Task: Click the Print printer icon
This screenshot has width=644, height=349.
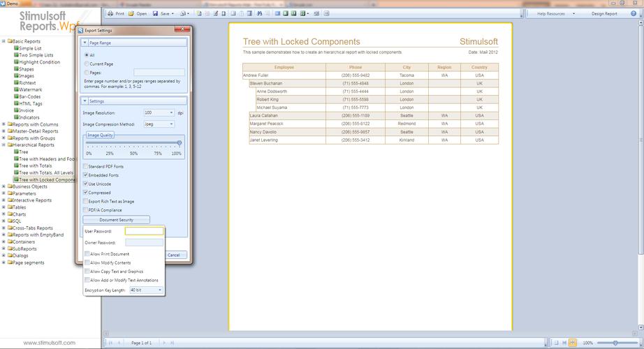Action: [x=110, y=13]
